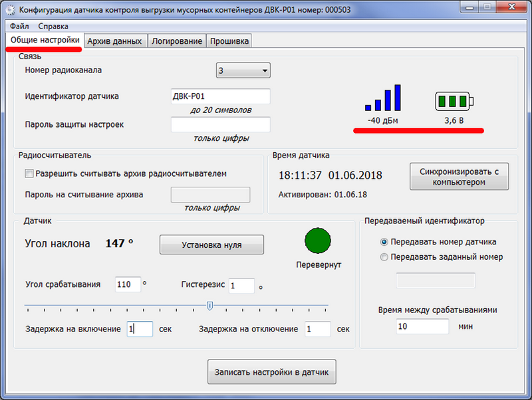Click the green battery level icon
Image resolution: width=532 pixels, height=400 pixels.
point(454,101)
